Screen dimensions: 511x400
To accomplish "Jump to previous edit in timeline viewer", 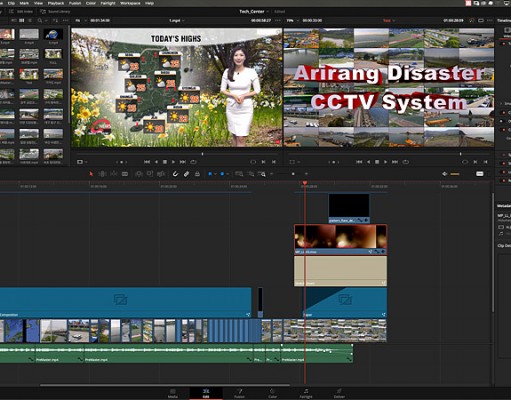I will (x=359, y=162).
